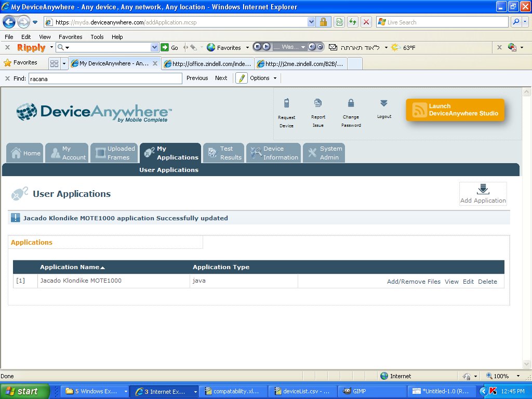Click the browser Forward arrow button

[x=23, y=22]
